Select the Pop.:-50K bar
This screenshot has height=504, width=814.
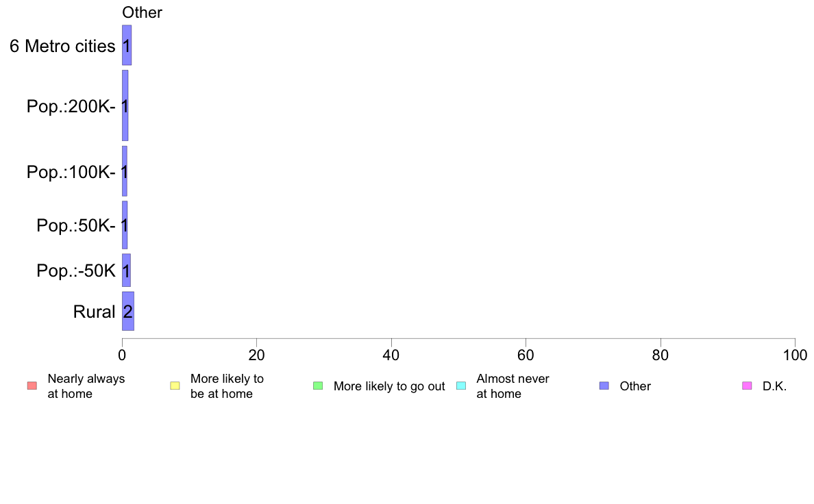pos(126,270)
